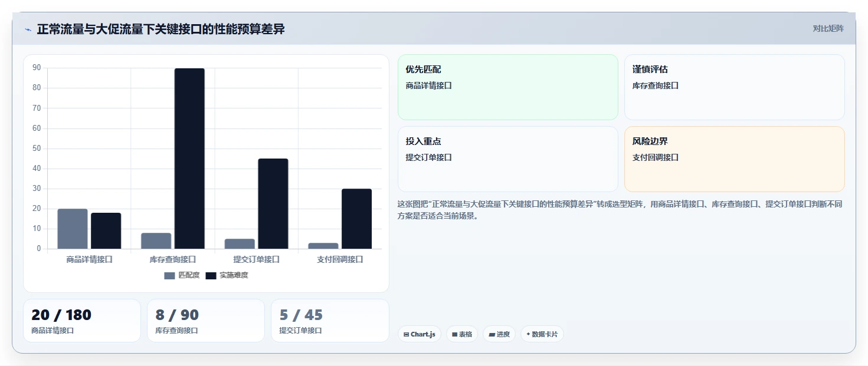This screenshot has height=366, width=868.
Task: Click the 实施难度 legend color swatch
Action: [x=211, y=275]
